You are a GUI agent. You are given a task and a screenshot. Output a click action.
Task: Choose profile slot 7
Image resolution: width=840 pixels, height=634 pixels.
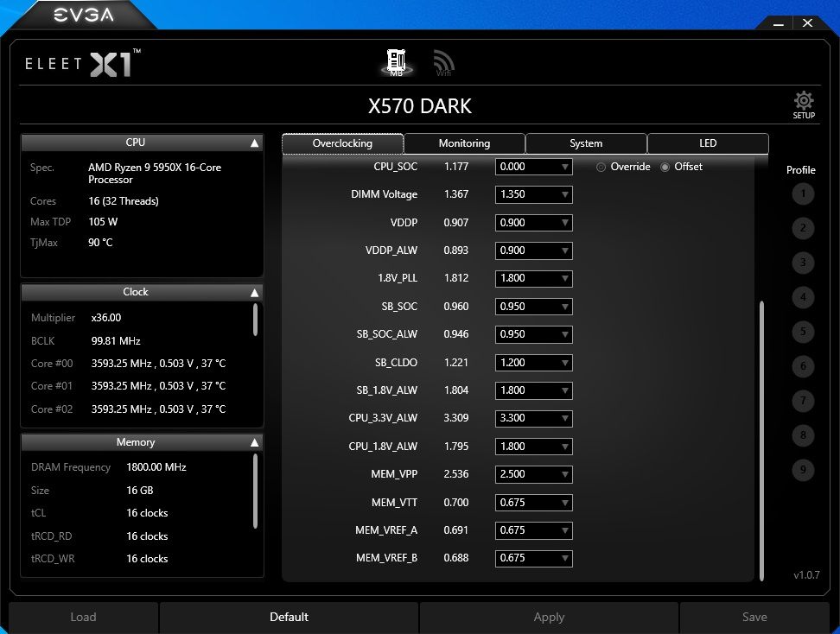[803, 401]
